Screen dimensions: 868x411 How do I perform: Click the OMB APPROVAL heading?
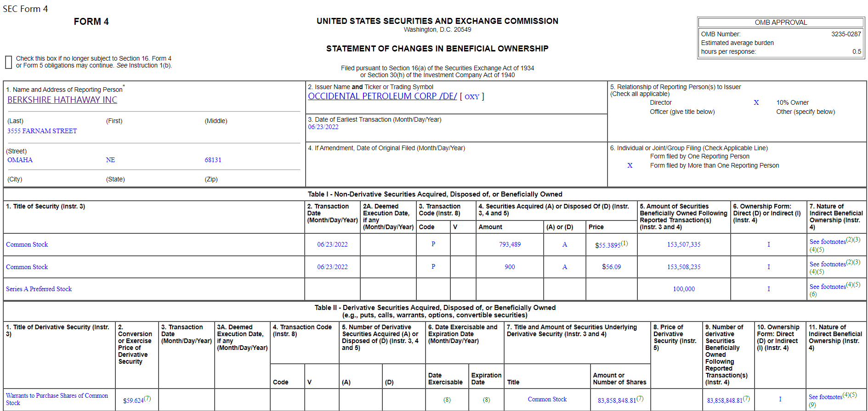(x=781, y=23)
